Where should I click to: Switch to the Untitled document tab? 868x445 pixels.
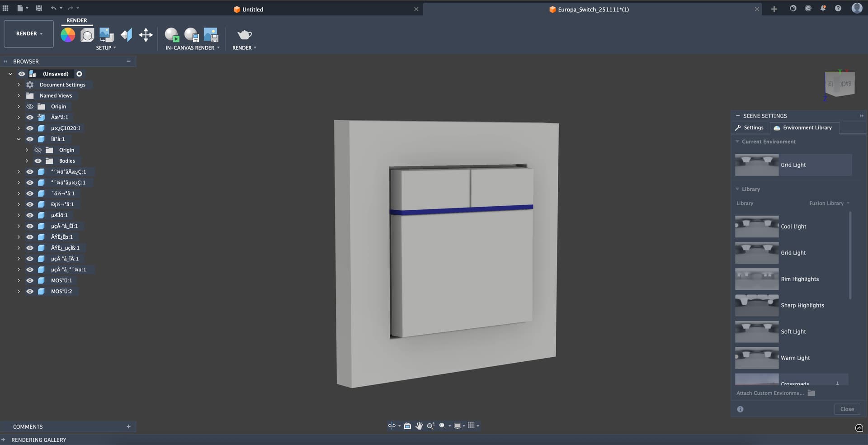(249, 9)
